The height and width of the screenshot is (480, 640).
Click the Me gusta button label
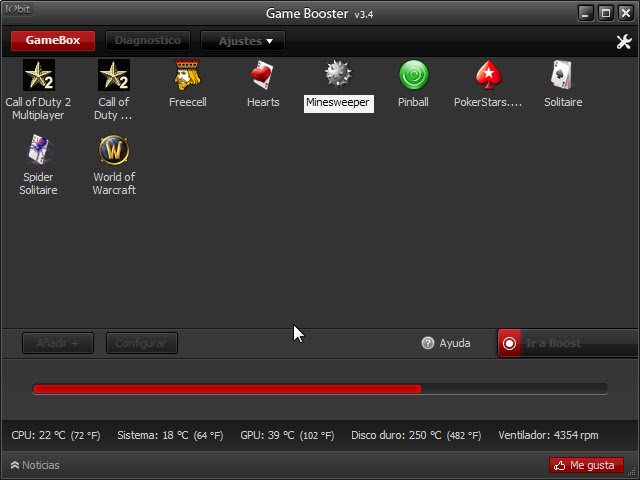coord(592,465)
